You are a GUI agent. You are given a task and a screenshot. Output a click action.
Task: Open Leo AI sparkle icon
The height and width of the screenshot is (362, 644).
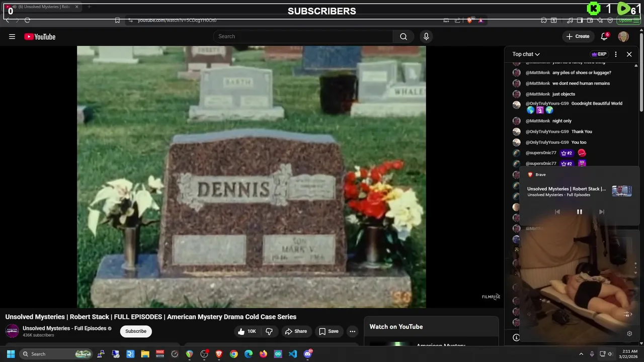point(600,20)
